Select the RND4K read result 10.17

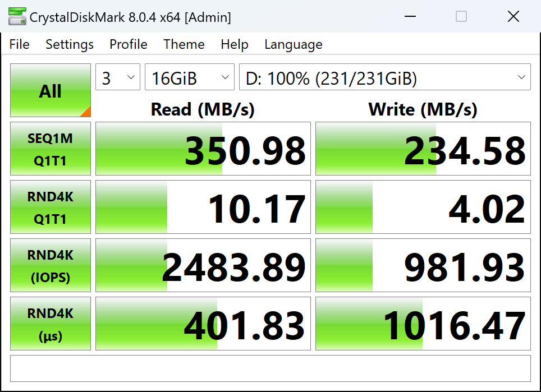203,207
